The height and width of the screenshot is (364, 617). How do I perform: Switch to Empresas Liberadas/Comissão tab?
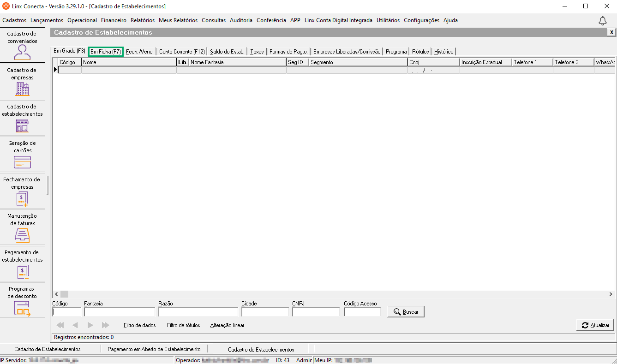[347, 52]
